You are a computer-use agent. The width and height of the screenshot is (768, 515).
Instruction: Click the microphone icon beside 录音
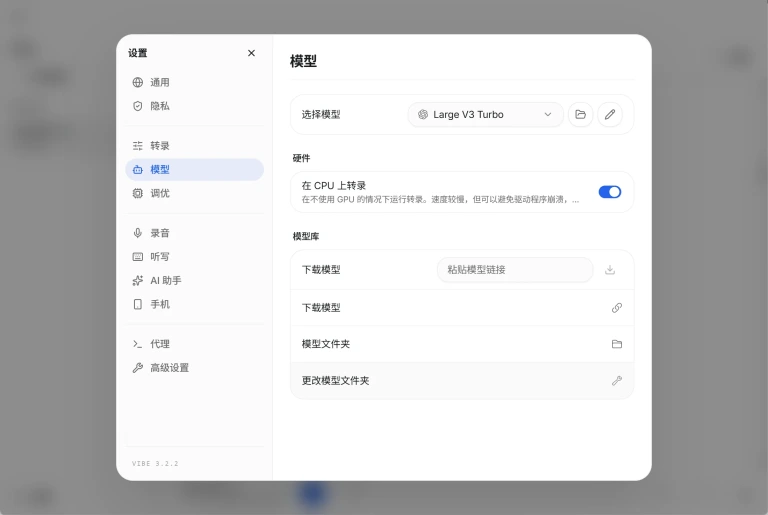(138, 233)
